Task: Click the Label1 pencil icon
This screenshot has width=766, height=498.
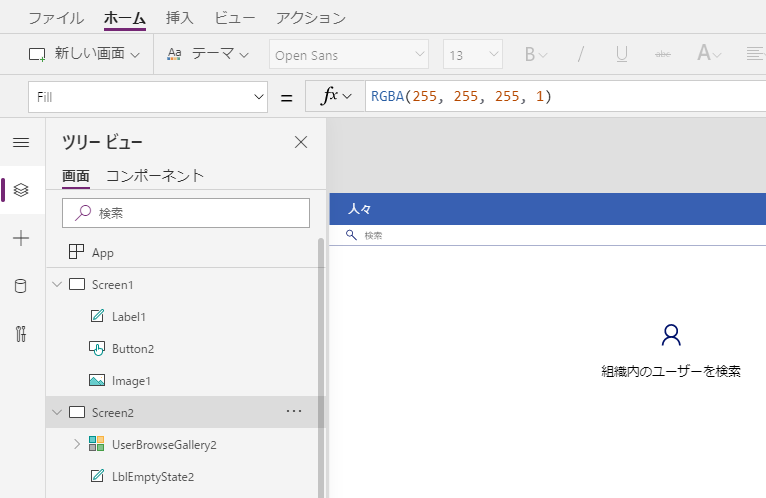Action: pyautogui.click(x=97, y=316)
